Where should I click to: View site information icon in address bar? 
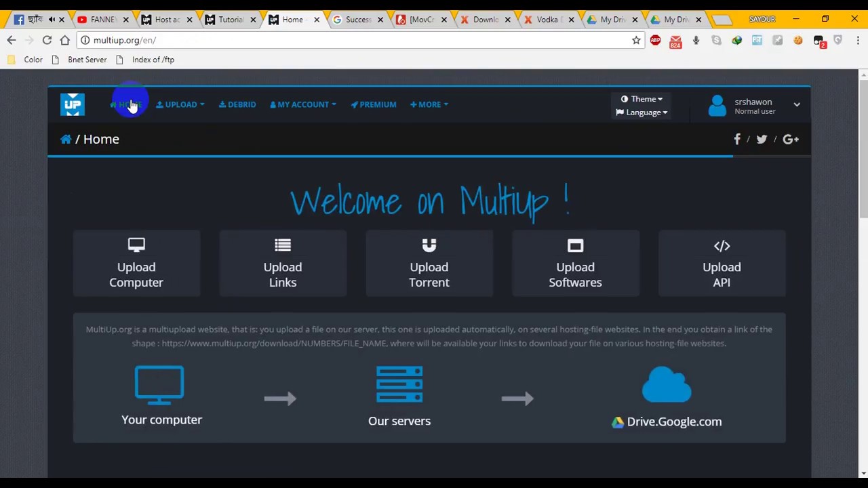tap(85, 41)
